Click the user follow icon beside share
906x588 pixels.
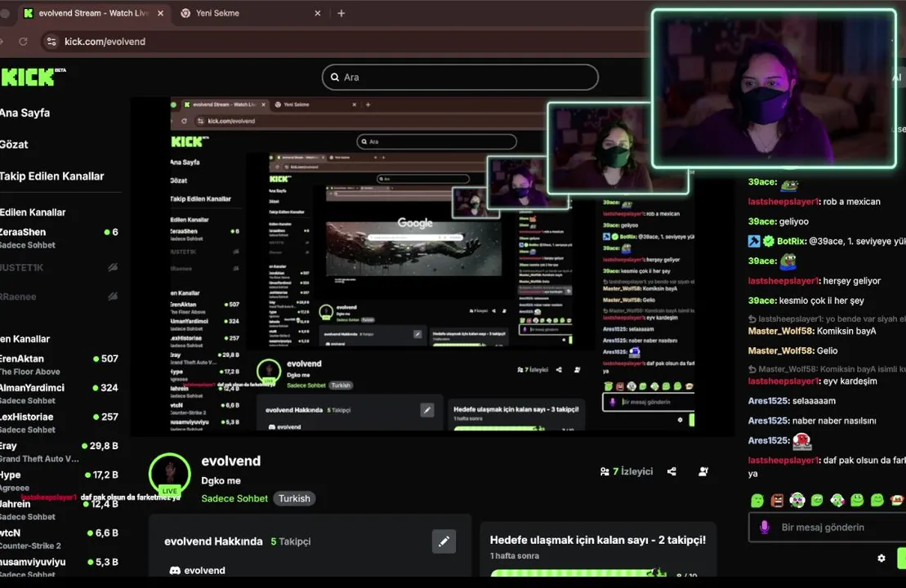click(703, 471)
